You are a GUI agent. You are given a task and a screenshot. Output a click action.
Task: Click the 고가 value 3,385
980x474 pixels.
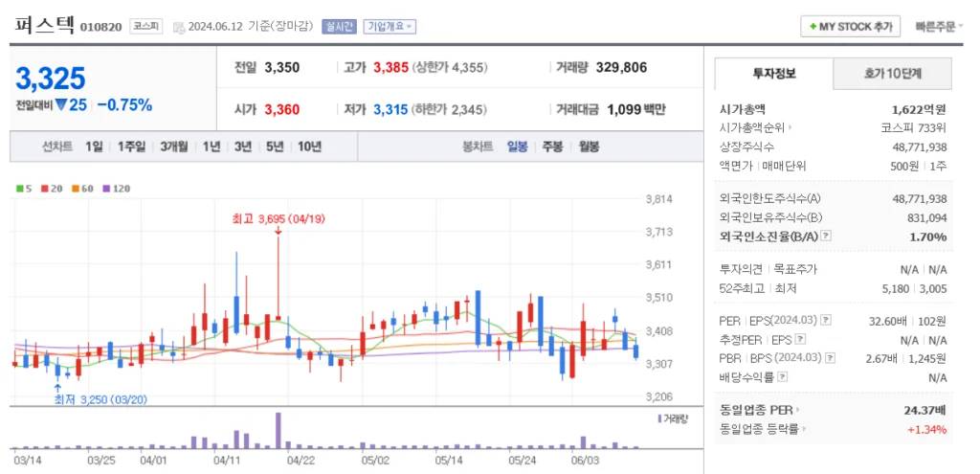click(390, 68)
